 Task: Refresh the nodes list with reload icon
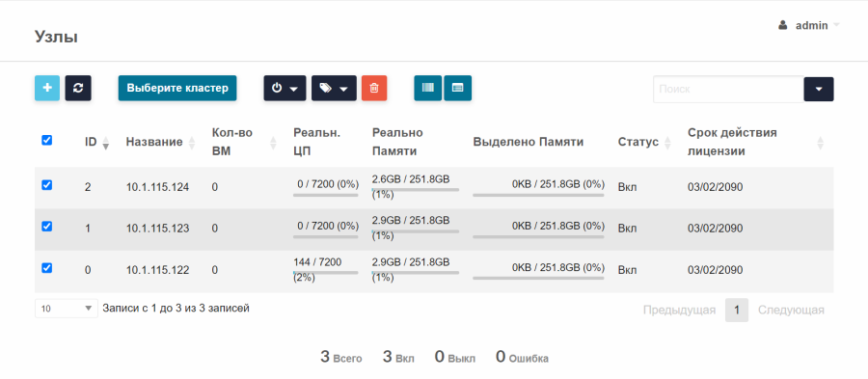(x=78, y=88)
